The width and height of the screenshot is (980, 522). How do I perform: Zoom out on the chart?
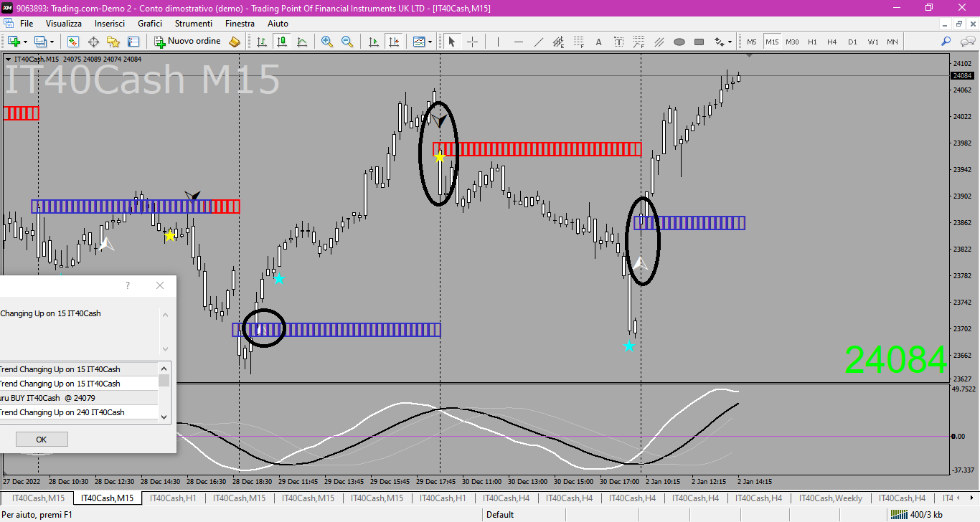tap(347, 42)
